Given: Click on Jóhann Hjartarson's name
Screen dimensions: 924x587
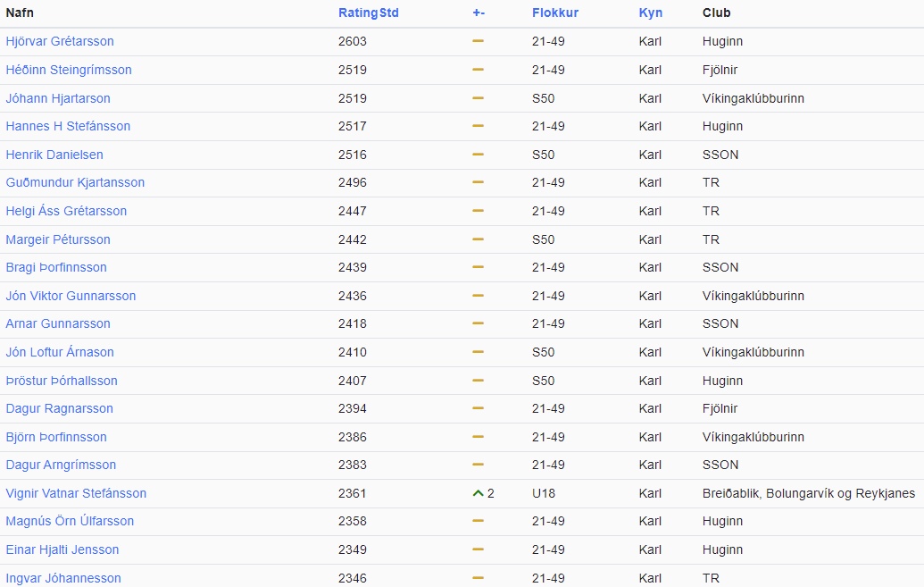Looking at the screenshot, I should 58,98.
